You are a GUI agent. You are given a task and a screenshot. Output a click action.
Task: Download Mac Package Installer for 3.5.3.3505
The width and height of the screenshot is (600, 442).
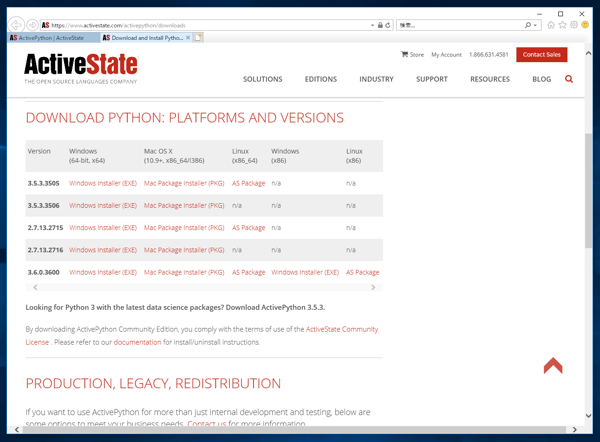[184, 183]
